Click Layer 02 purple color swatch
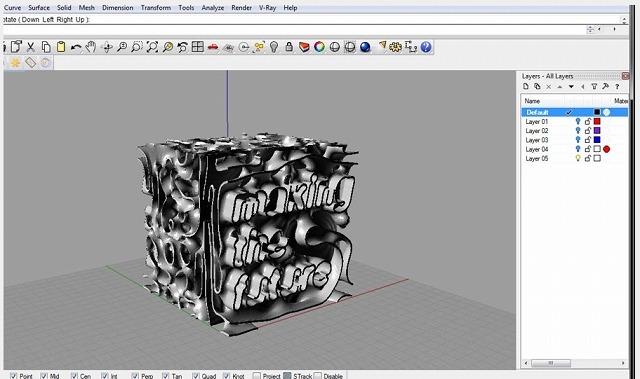The image size is (640, 379). point(597,131)
